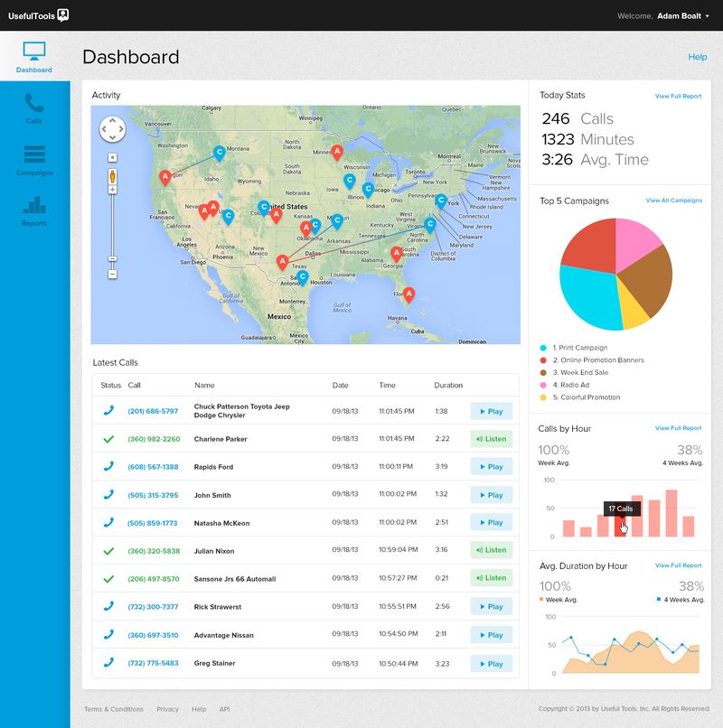Click red marker A in Oregon
The width and height of the screenshot is (723, 728).
165,177
